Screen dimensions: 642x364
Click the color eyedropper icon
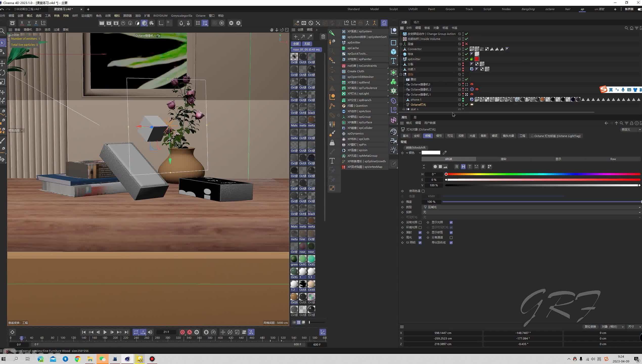pos(445,152)
